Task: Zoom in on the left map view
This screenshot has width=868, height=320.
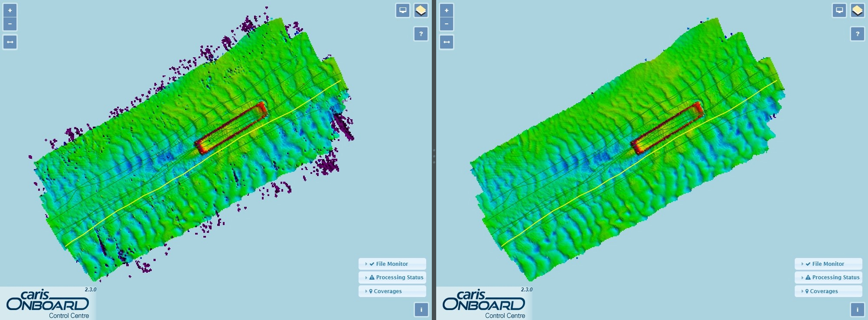Action: (10, 10)
